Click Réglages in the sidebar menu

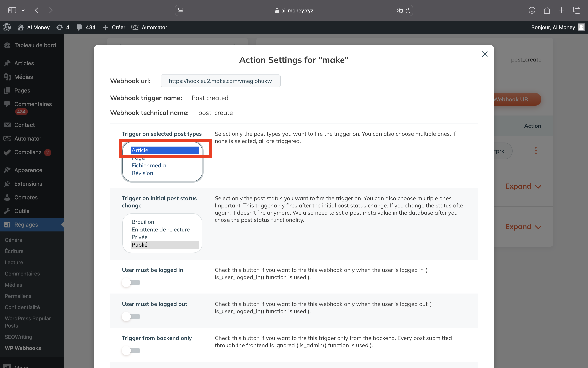pos(26,224)
